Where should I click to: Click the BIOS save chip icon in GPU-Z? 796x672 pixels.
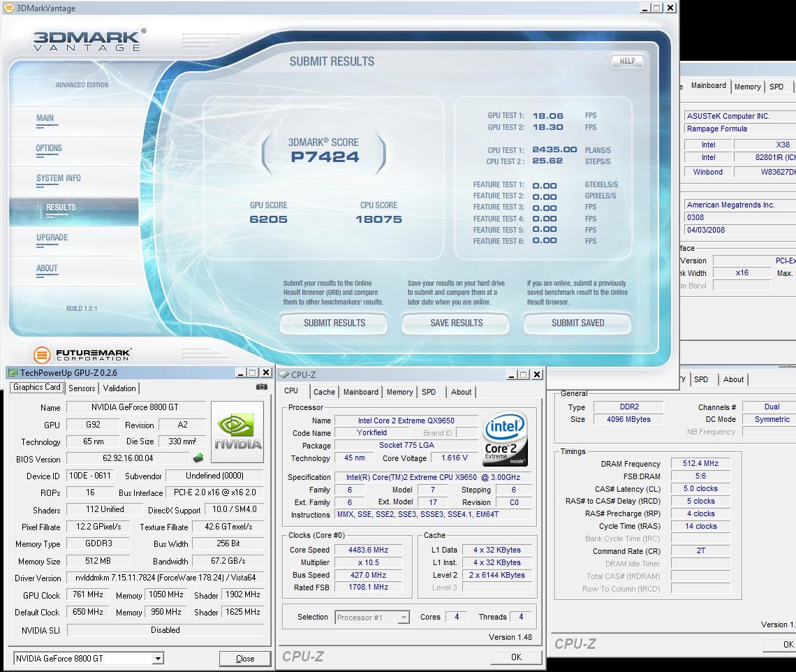point(198,458)
